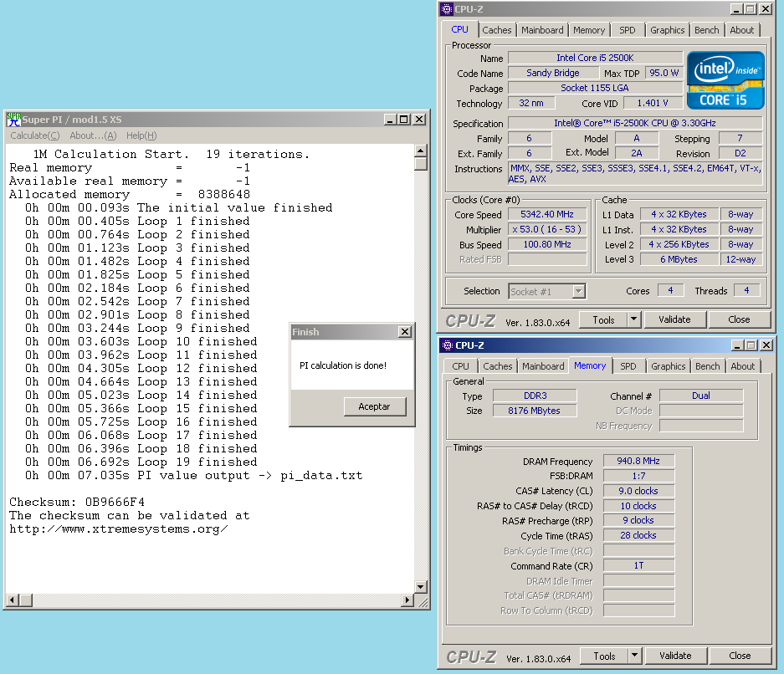The height and width of the screenshot is (674, 784).
Task: Click the top CPU-Z window title icon
Action: (447, 9)
